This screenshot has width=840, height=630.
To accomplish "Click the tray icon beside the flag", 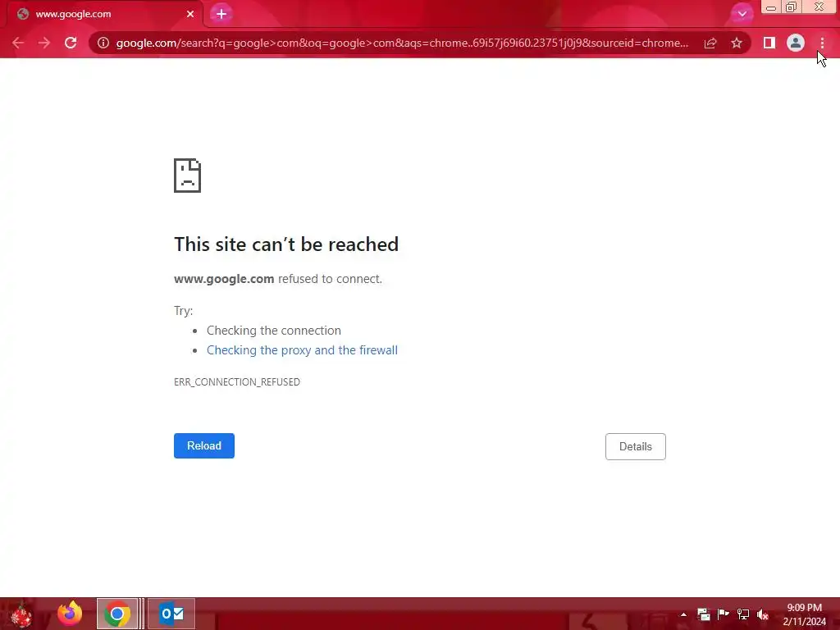I will (x=703, y=614).
